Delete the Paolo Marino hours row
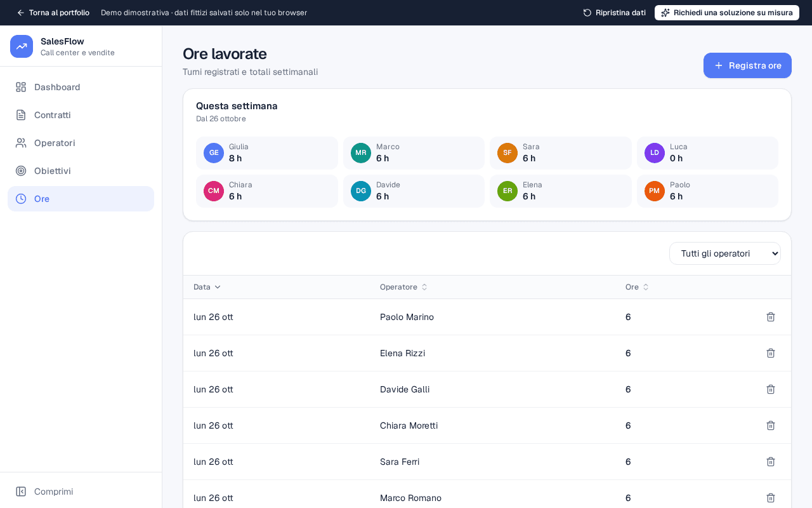 (x=771, y=317)
